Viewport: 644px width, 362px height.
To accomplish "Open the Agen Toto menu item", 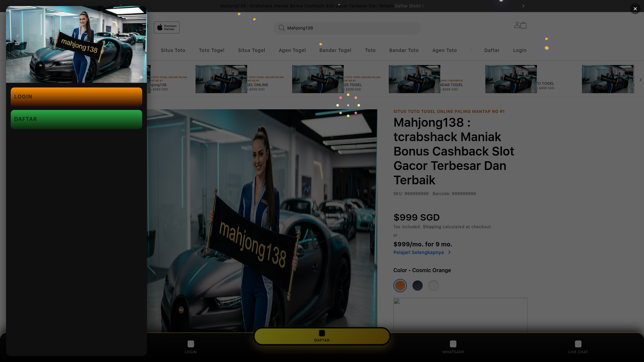I will [444, 50].
